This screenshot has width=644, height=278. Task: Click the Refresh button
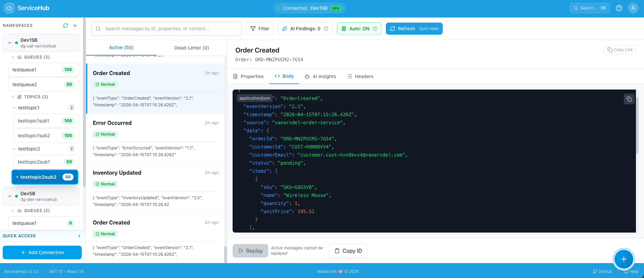click(414, 29)
